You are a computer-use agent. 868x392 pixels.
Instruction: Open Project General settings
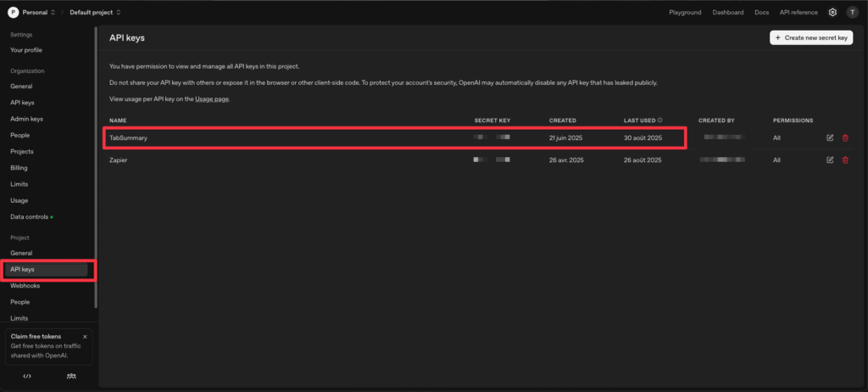[x=21, y=253]
